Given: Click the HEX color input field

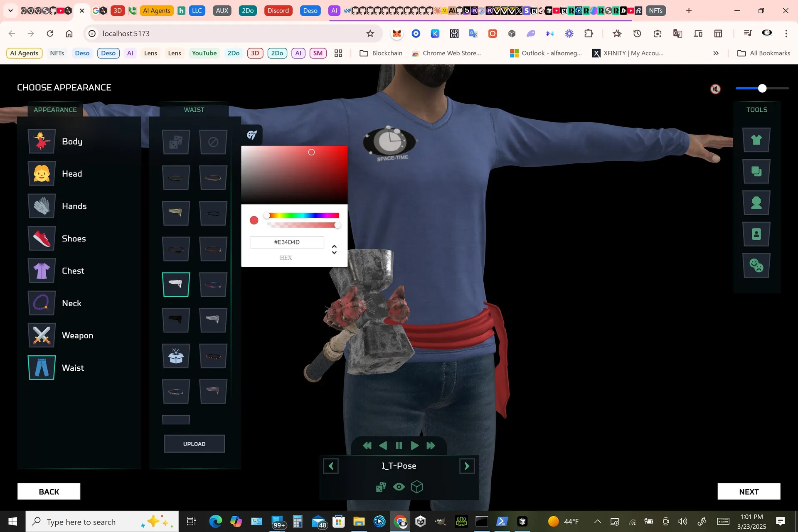Looking at the screenshot, I should pyautogui.click(x=287, y=242).
